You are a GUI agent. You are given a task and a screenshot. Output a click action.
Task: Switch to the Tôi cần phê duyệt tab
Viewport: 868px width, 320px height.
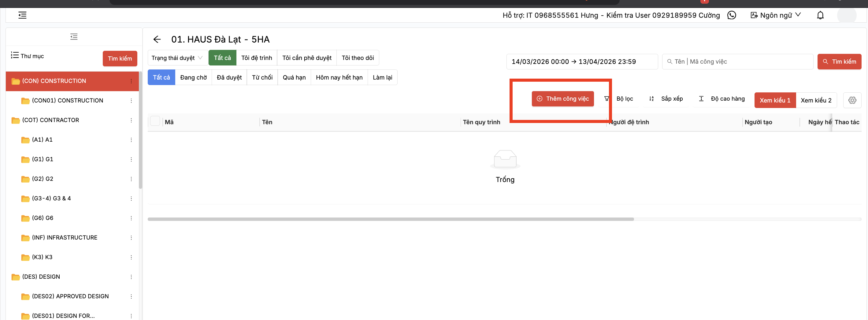[307, 58]
